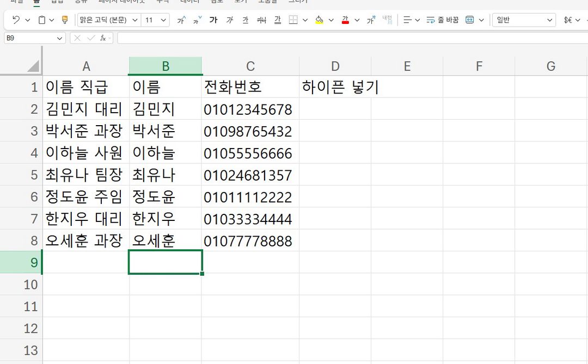Select column C header
588x364 pixels.
250,66
